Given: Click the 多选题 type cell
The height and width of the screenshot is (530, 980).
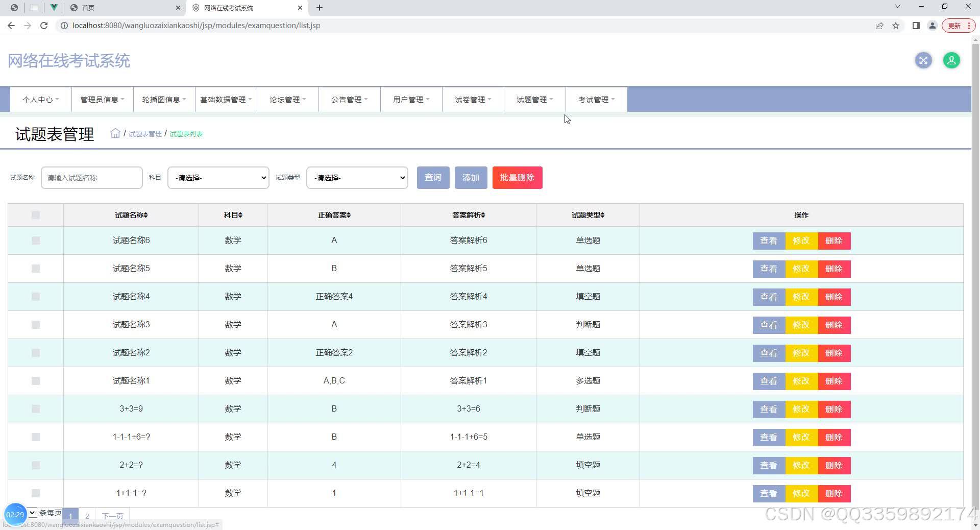Looking at the screenshot, I should click(x=588, y=381).
